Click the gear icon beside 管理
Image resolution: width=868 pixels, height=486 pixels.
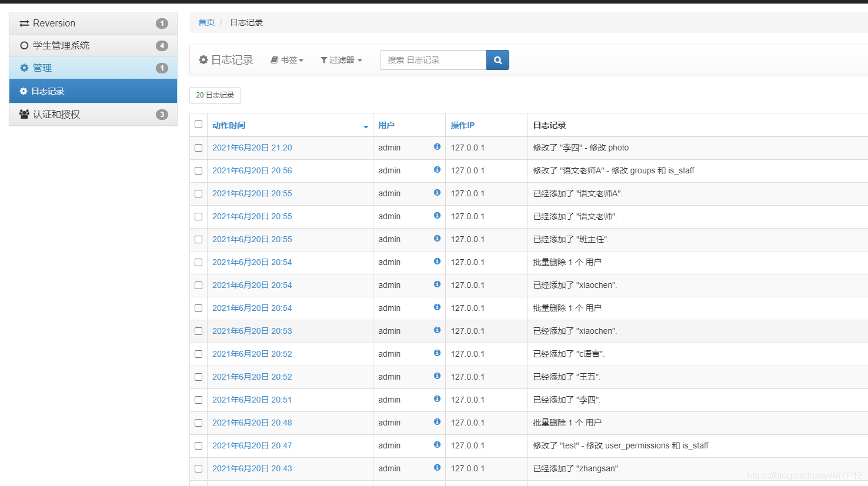click(24, 68)
